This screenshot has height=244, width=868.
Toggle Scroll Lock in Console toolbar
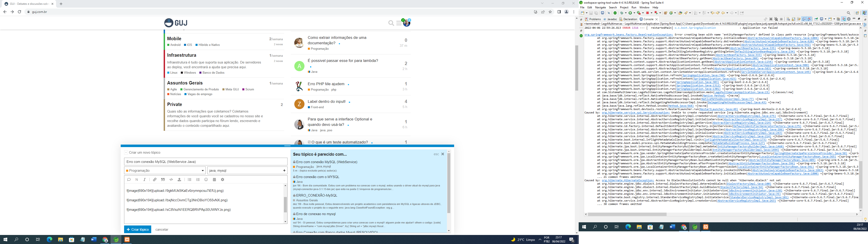point(794,19)
